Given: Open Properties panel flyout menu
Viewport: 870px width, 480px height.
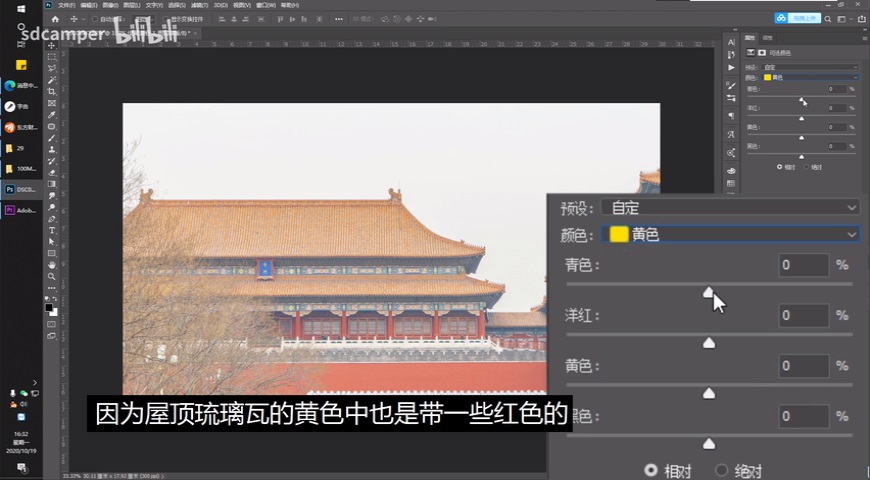Looking at the screenshot, I should coord(864,38).
